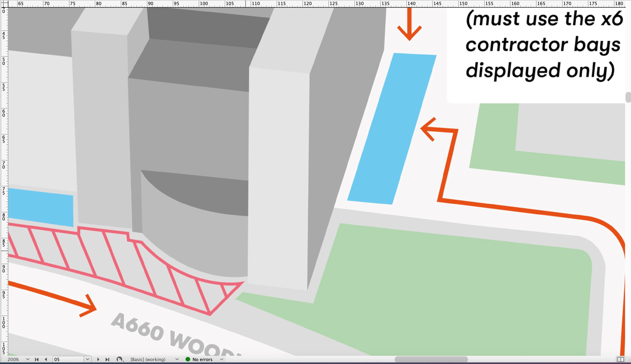Click the green preflight status indicator
This screenshot has height=364, width=631.
pos(188,359)
